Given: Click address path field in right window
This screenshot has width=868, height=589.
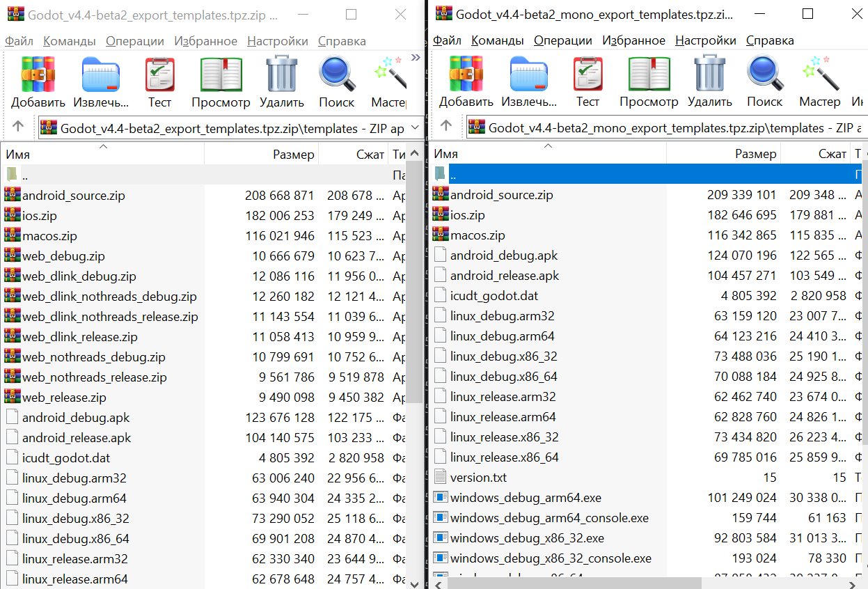Looking at the screenshot, I should click(x=668, y=127).
